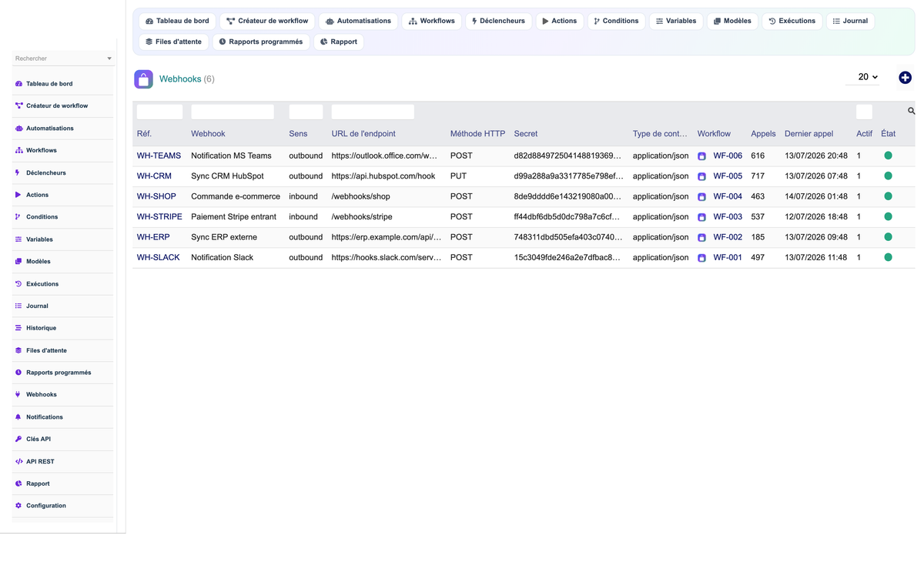Image resolution: width=924 pixels, height=572 pixels.
Task: Click the workflow icon next to WF-005
Action: tap(701, 176)
